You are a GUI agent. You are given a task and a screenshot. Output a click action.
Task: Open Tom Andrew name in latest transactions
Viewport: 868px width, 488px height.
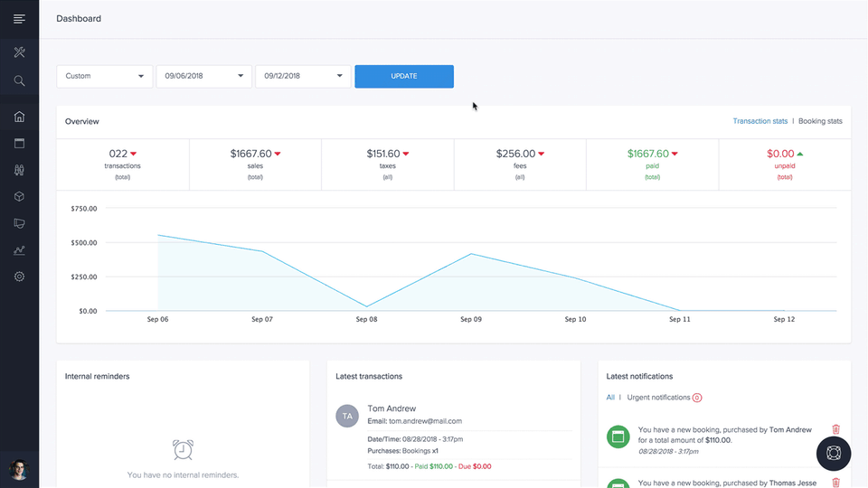coord(392,408)
